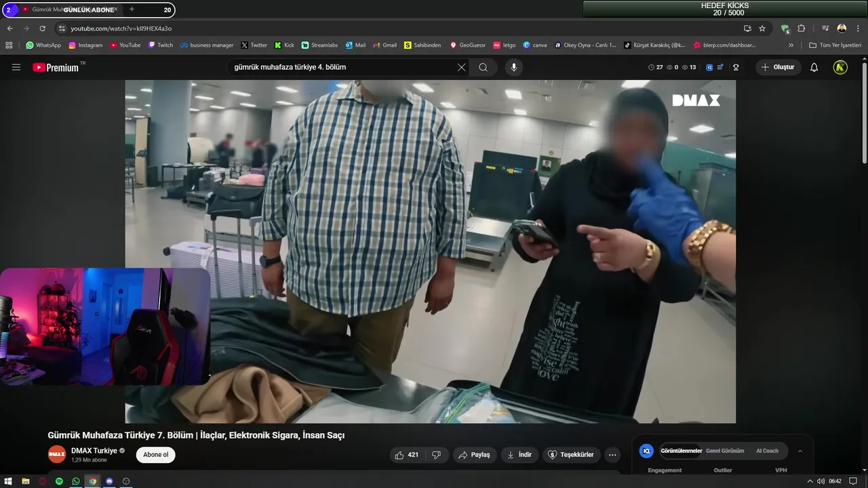This screenshot has width=868, height=488.
Task: Open the canva bookmark
Action: pos(535,45)
